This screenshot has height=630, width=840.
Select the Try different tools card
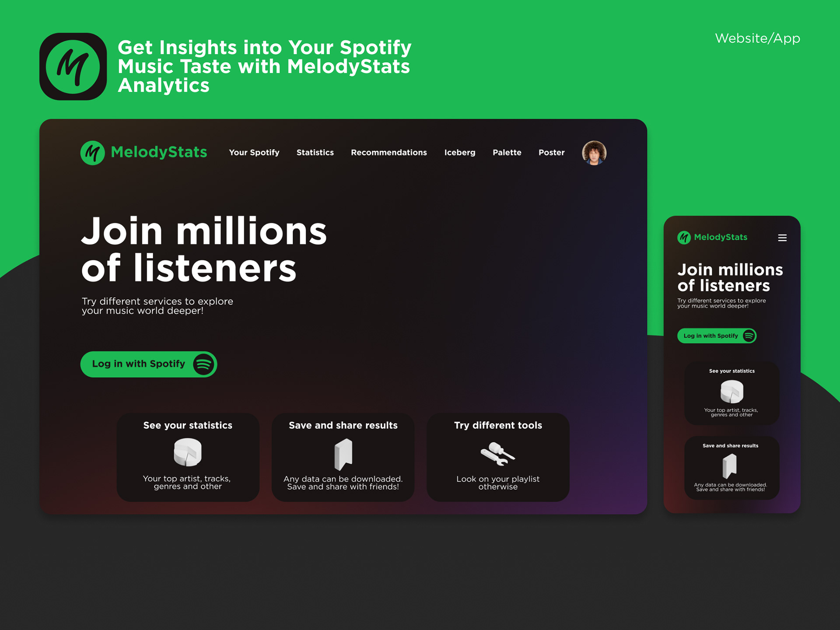[x=498, y=457]
